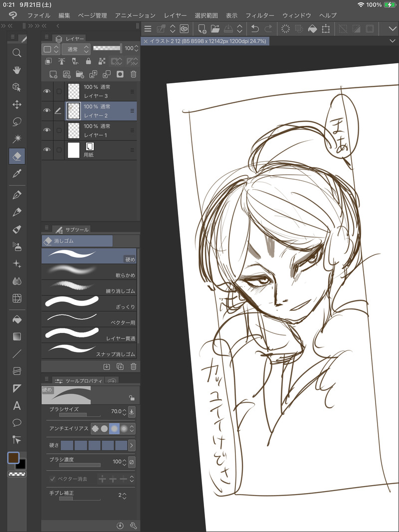Click the ブラシサイズ slider bar
Image resolution: width=399 pixels, height=532 pixels.
(x=80, y=415)
